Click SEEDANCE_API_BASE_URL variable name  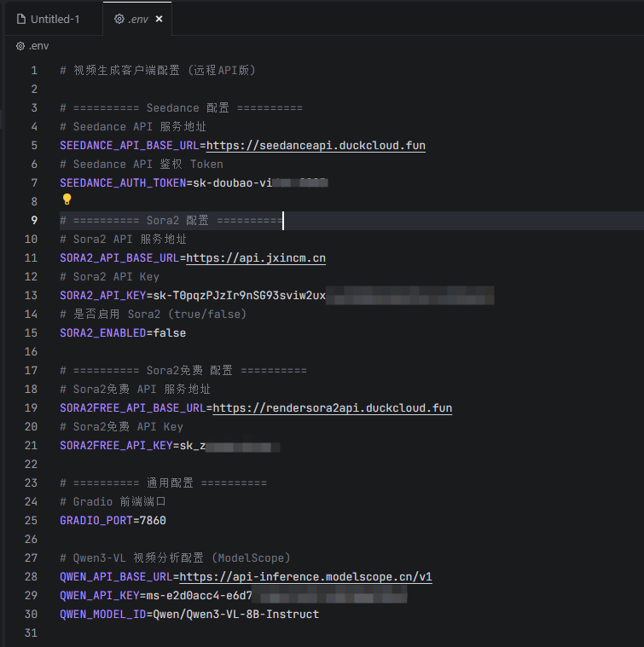pyautogui.click(x=130, y=146)
